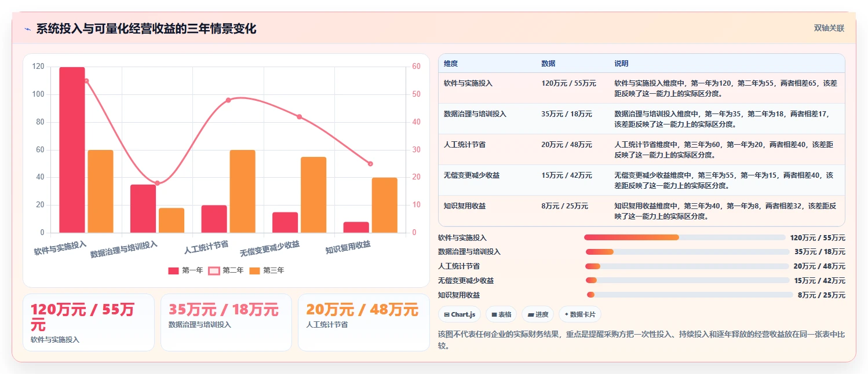Toggle the 第三年 legend item
Viewport: 868px width, 374px height.
click(x=267, y=270)
